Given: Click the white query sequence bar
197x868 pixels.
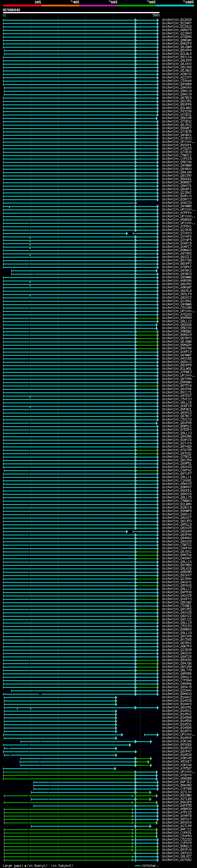Looking at the screenshot, I should pyautogui.click(x=81, y=12).
